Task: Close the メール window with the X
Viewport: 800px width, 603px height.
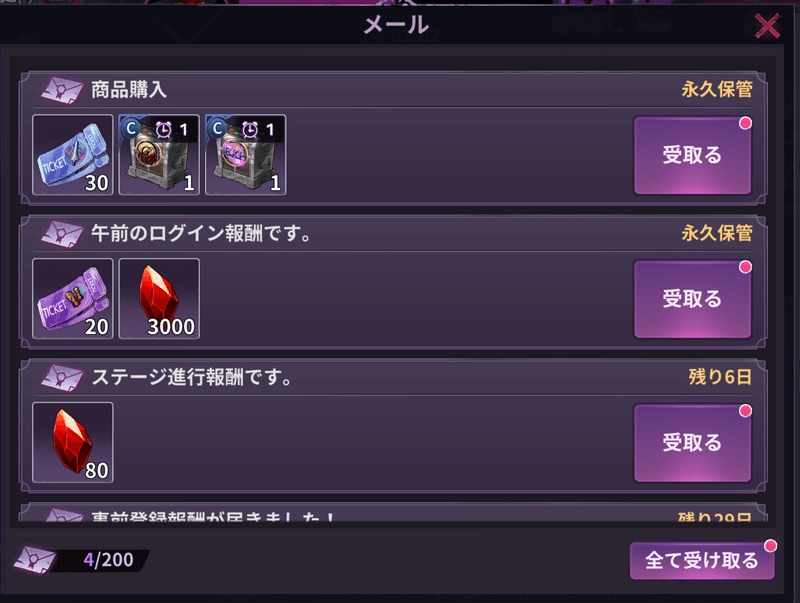Action: click(767, 26)
